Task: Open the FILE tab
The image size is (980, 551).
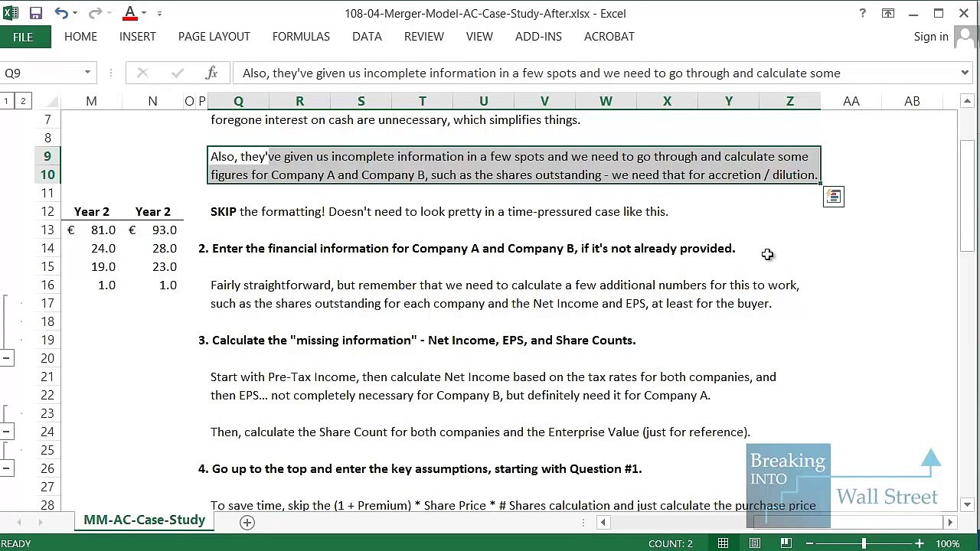Action: coord(23,37)
